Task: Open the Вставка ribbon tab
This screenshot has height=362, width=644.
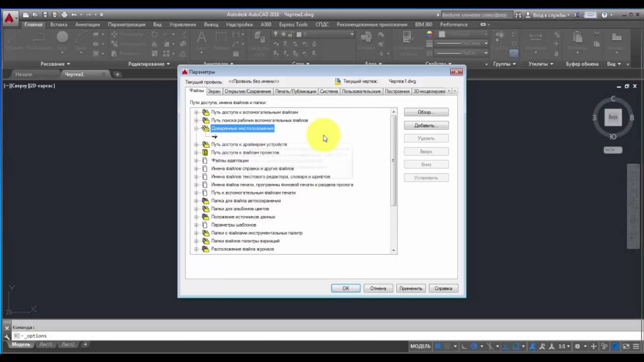Action: pos(59,24)
